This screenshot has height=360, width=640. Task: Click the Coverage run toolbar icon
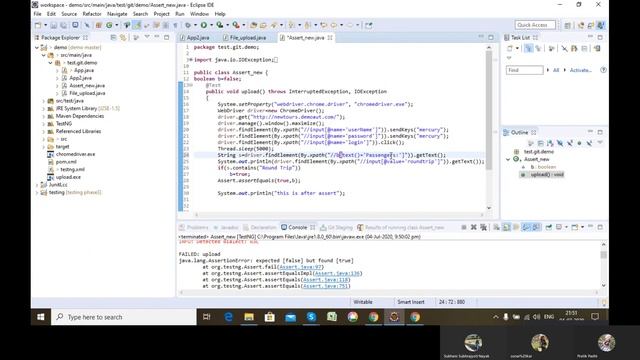pyautogui.click(x=220, y=25)
